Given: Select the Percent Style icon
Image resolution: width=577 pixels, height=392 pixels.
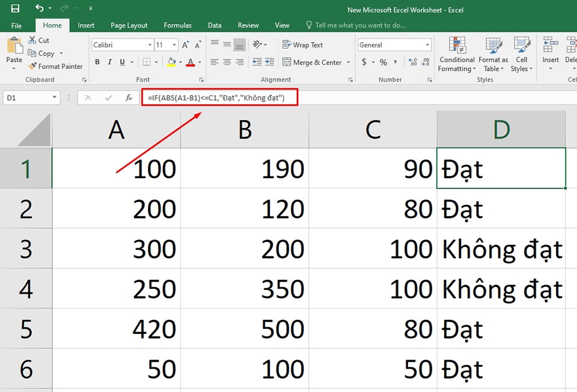Looking at the screenshot, I should [383, 62].
